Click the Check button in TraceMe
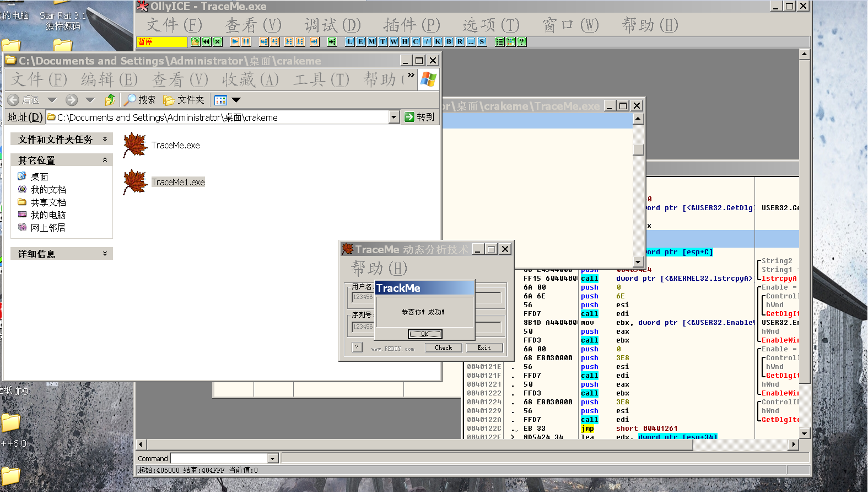Image resolution: width=868 pixels, height=492 pixels. pos(443,347)
